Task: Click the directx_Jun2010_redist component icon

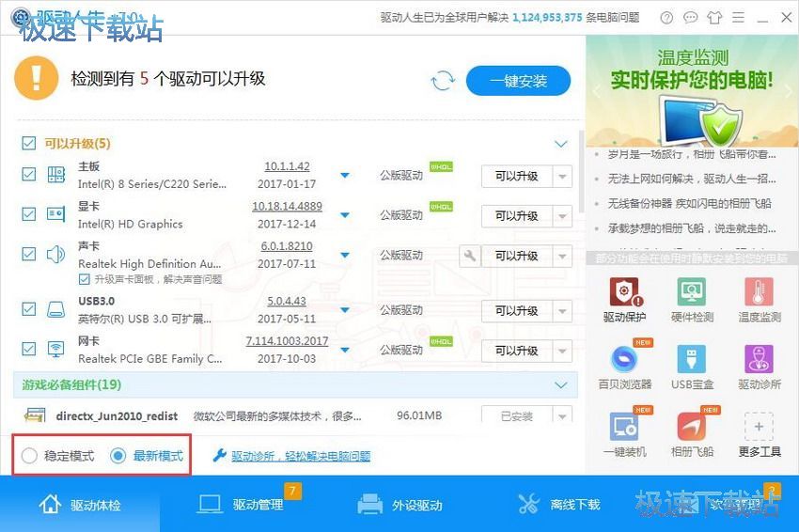Action: point(35,415)
